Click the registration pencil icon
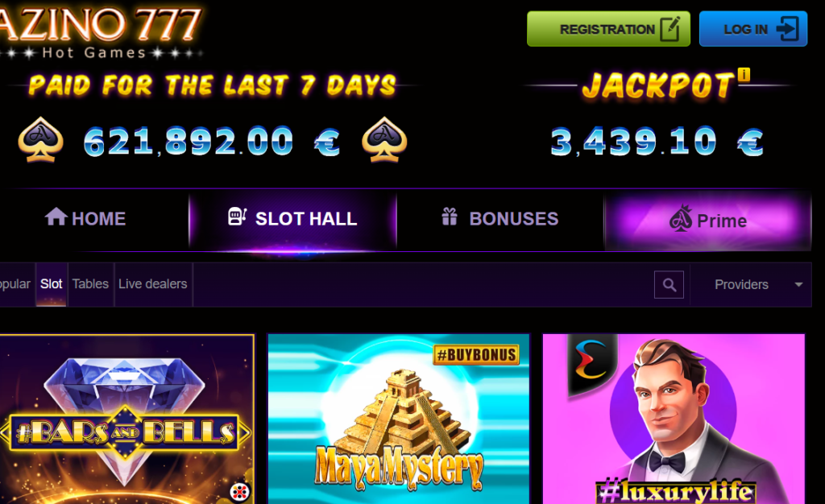Screen dimensions: 825x504 click(670, 28)
